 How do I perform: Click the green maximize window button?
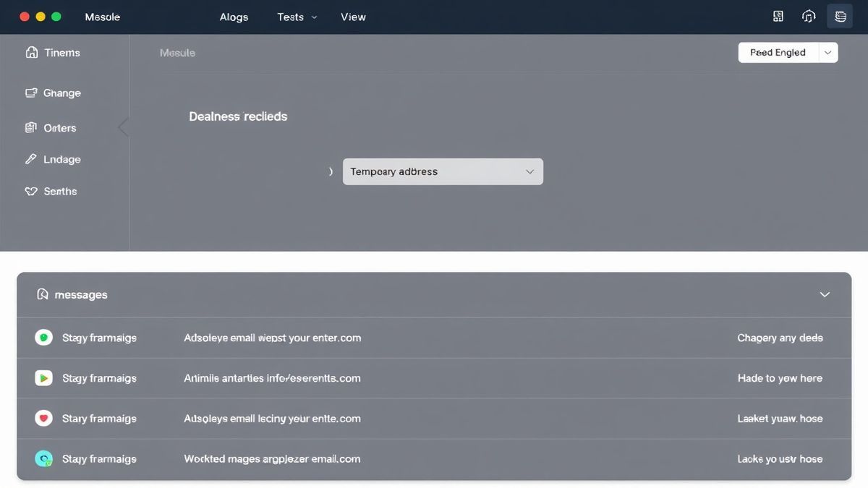[56, 17]
